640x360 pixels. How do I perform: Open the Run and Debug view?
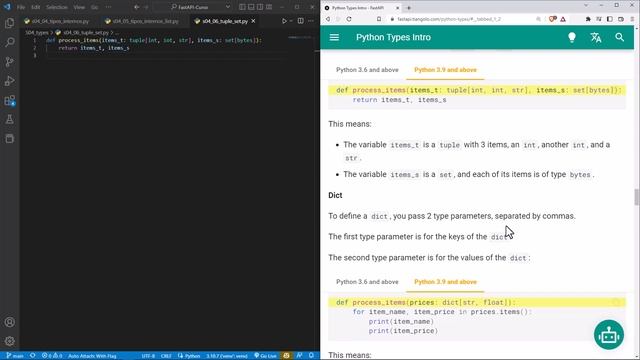click(9, 81)
